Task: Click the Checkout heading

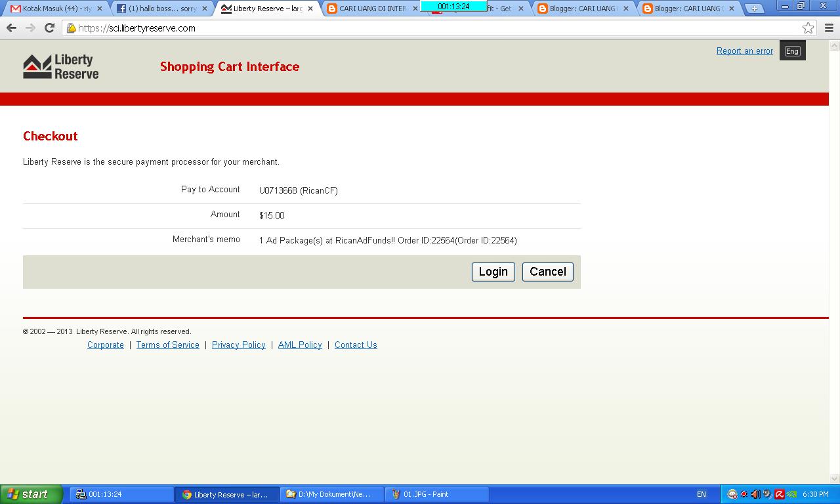Action: click(x=51, y=136)
